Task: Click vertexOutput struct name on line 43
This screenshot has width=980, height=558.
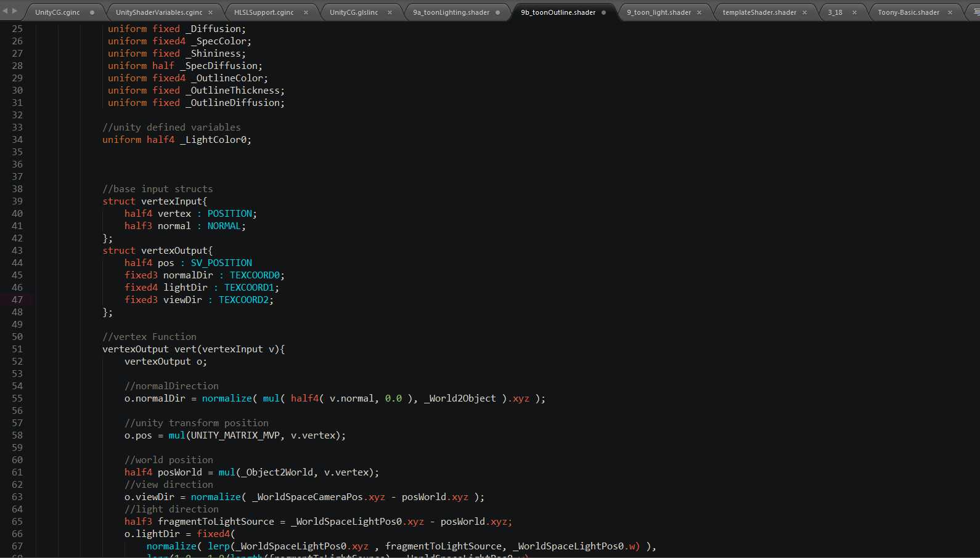Action: point(174,251)
